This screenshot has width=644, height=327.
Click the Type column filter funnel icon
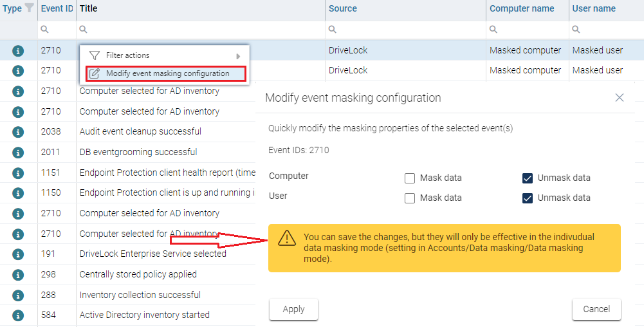[29, 8]
